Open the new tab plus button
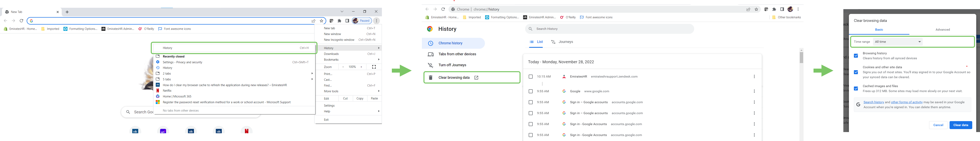 tap(67, 12)
